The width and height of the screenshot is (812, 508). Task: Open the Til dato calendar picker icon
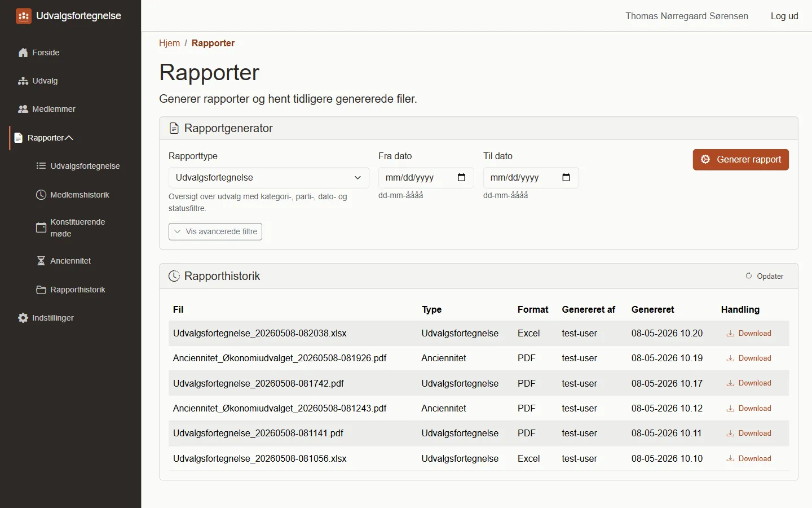(x=566, y=177)
